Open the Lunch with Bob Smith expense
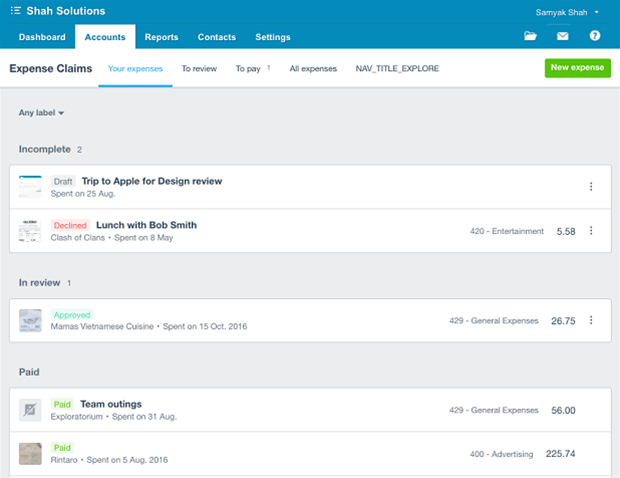Viewport: 620px width, 478px height. pos(146,225)
